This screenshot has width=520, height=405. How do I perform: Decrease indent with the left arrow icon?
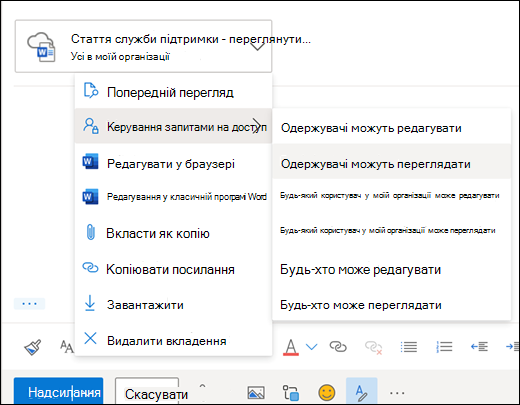point(479,347)
